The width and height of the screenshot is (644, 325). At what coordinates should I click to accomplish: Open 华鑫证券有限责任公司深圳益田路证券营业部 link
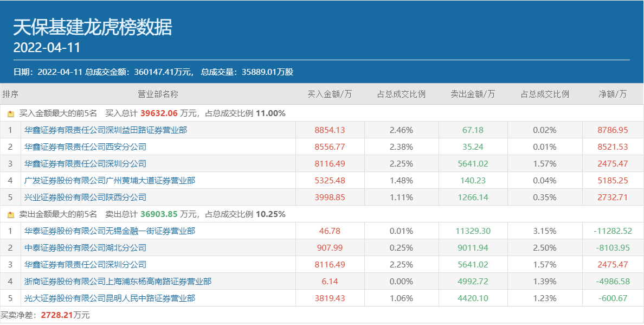(x=105, y=130)
